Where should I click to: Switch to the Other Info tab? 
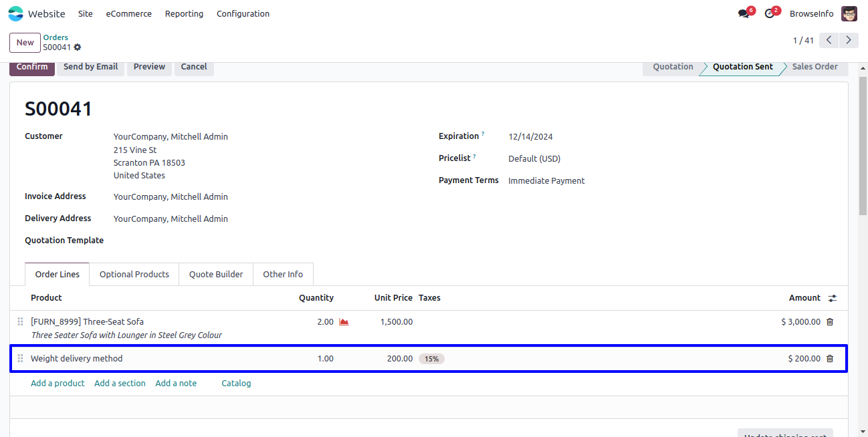[x=282, y=274]
